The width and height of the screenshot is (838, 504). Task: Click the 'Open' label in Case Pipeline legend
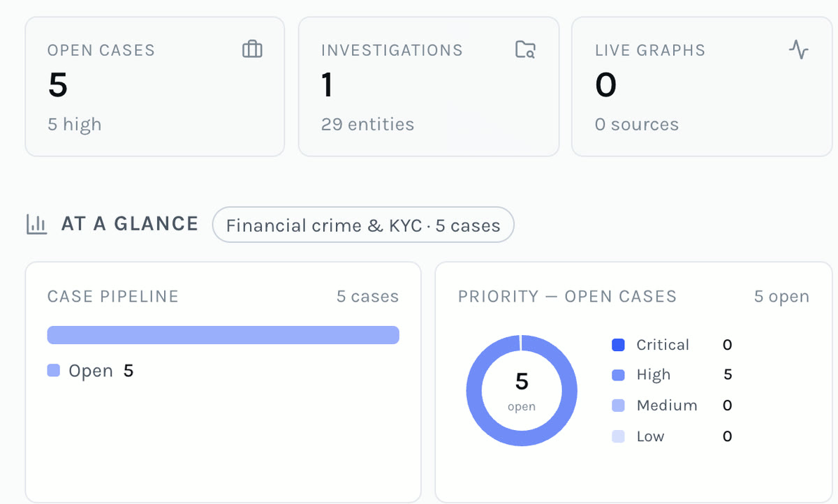point(91,371)
